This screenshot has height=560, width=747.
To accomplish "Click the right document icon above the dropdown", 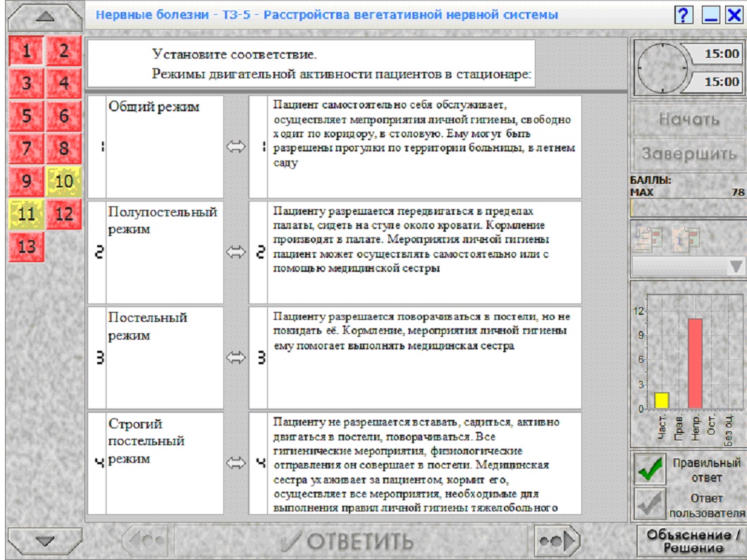I will point(685,238).
